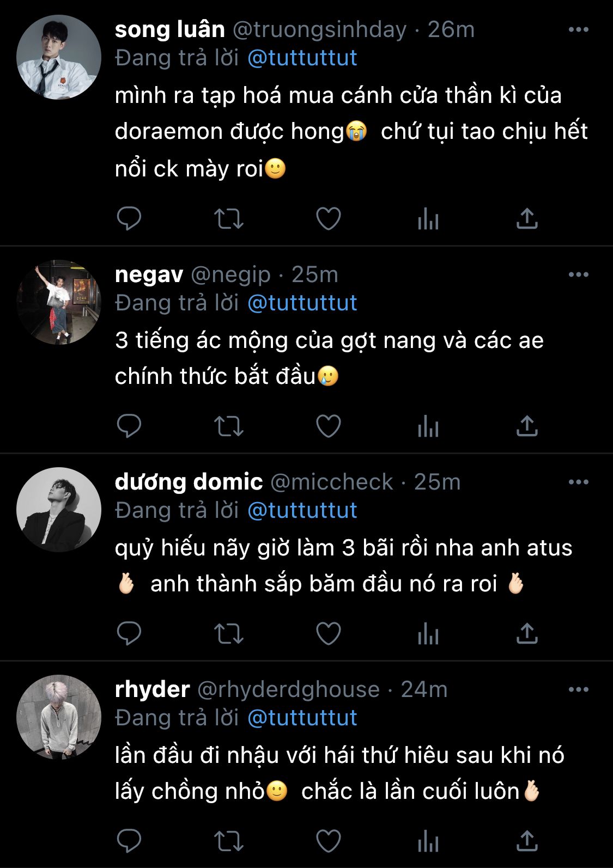Share rhyder's tweet
Image resolution: width=613 pixels, height=868 pixels.
click(x=527, y=841)
